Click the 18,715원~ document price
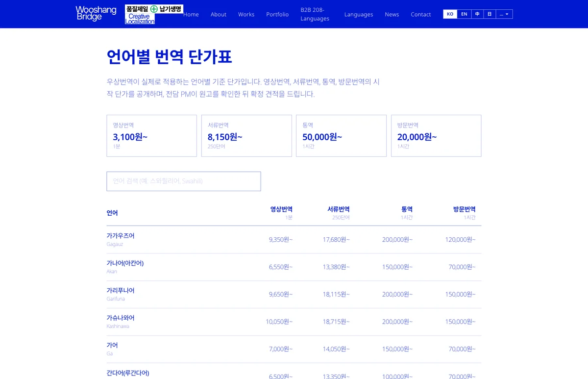 coord(336,322)
